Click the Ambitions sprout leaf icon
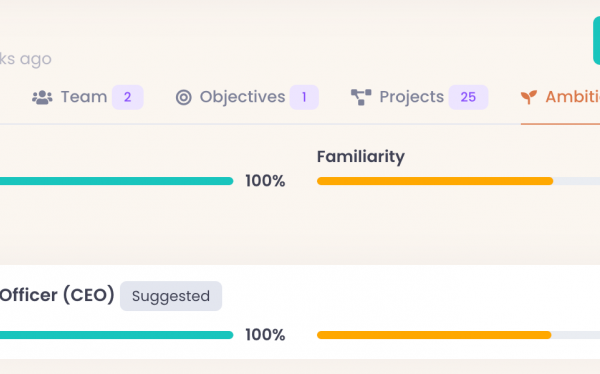The image size is (600, 374). point(529,97)
